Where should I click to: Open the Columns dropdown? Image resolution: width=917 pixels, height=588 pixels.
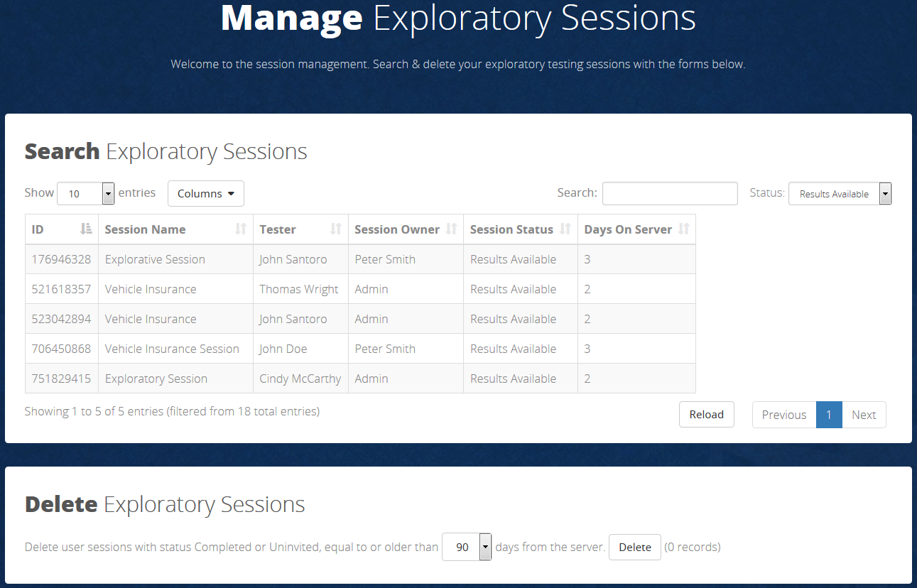205,193
